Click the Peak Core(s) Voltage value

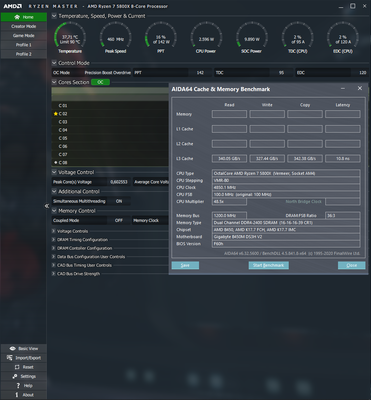[x=119, y=182]
